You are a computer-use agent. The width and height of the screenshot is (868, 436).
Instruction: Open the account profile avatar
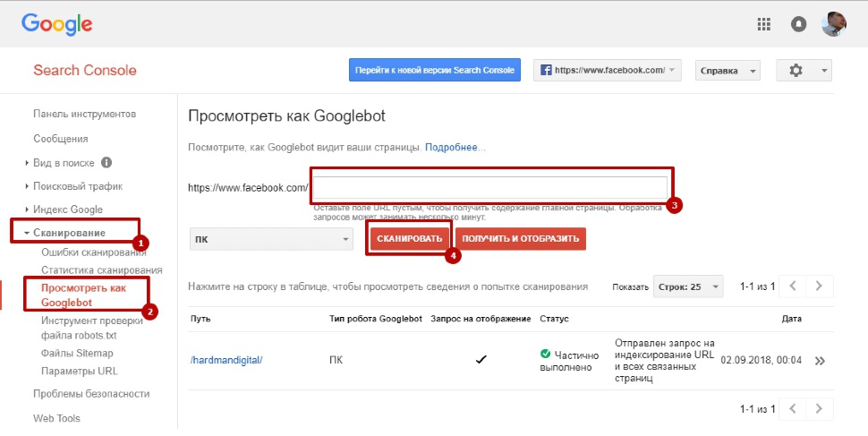click(x=834, y=24)
